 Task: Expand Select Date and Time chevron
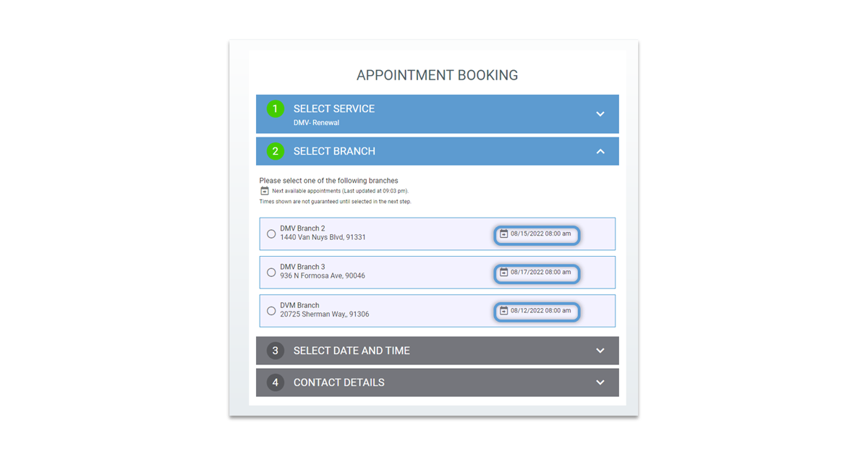pos(600,351)
